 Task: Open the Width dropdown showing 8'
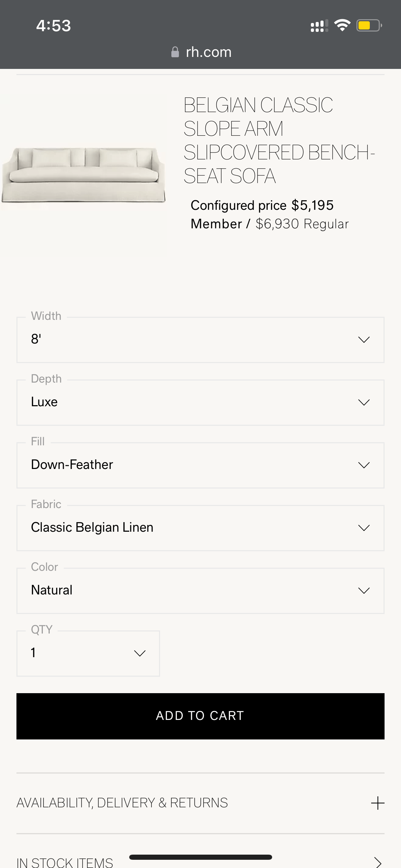point(200,339)
